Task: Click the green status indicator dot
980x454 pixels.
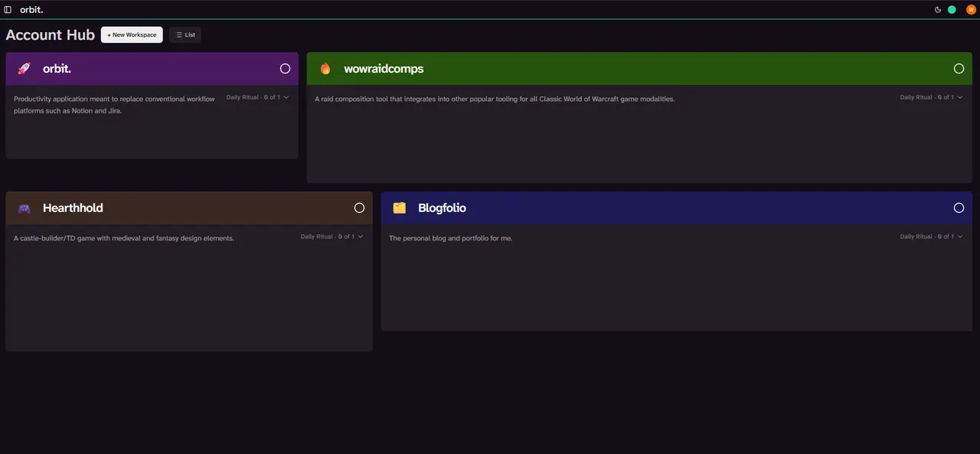Action: tap(952, 10)
